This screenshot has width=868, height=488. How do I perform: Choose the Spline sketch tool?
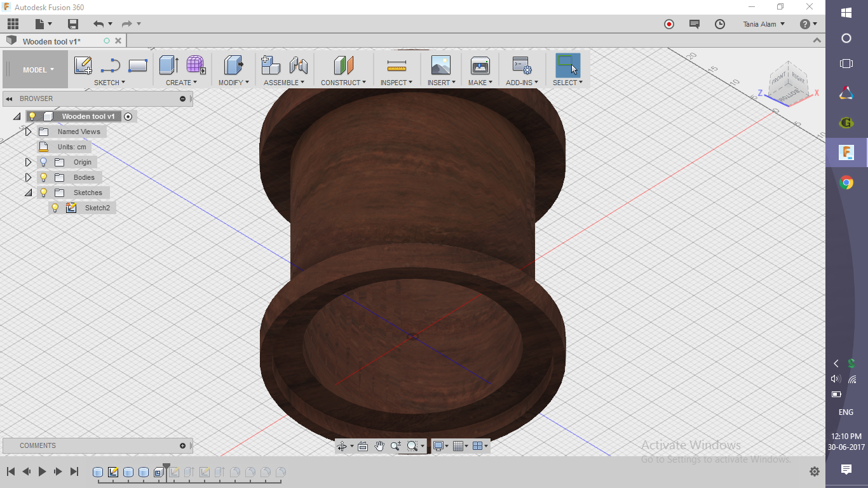tap(111, 65)
